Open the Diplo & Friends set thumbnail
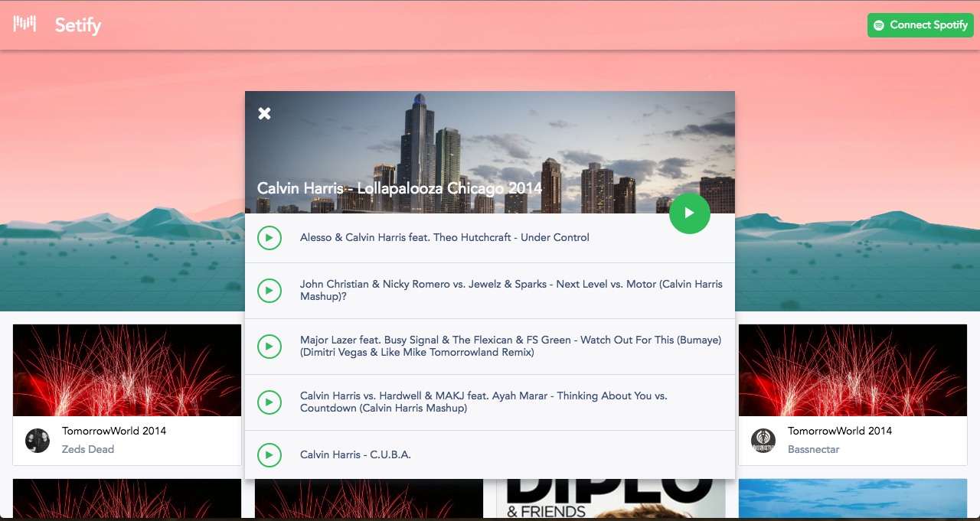This screenshot has height=521, width=980. click(x=611, y=498)
